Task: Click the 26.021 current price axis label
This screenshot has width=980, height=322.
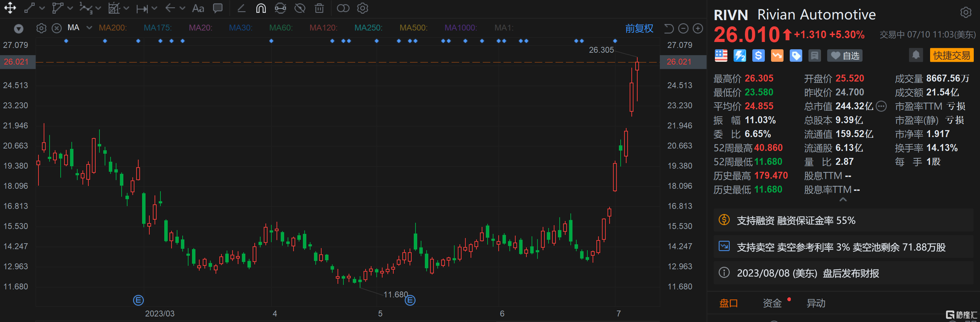Action: tap(683, 62)
